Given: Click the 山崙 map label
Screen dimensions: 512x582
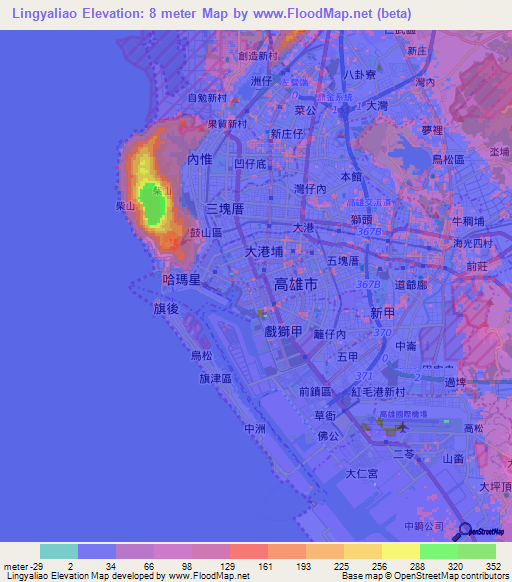Looking at the screenshot, I should pos(453,459).
